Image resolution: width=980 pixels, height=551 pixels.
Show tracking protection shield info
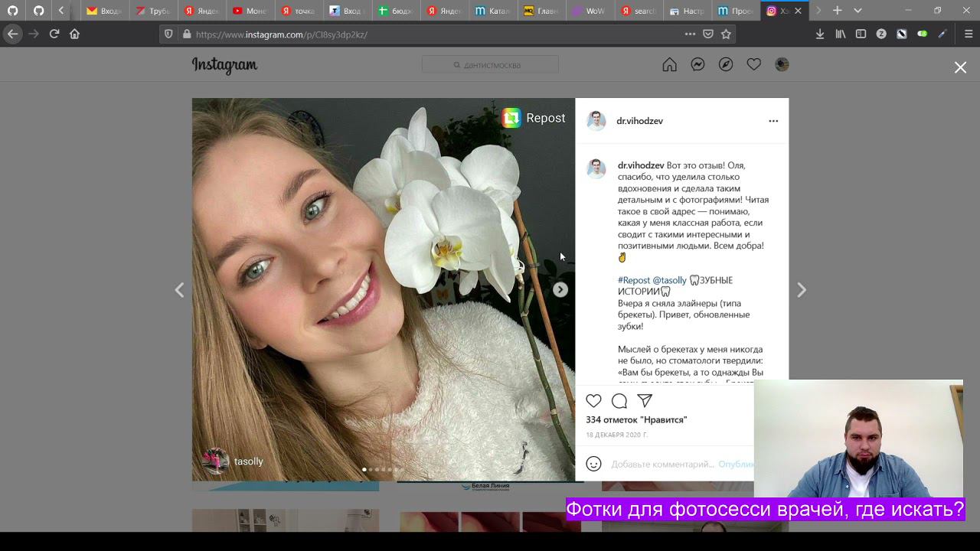click(x=169, y=34)
